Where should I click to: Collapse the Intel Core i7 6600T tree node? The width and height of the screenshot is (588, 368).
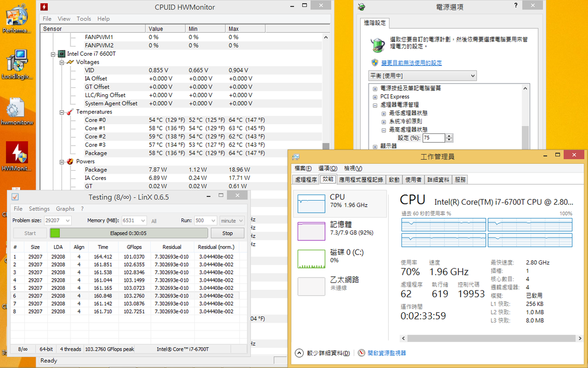(x=53, y=54)
